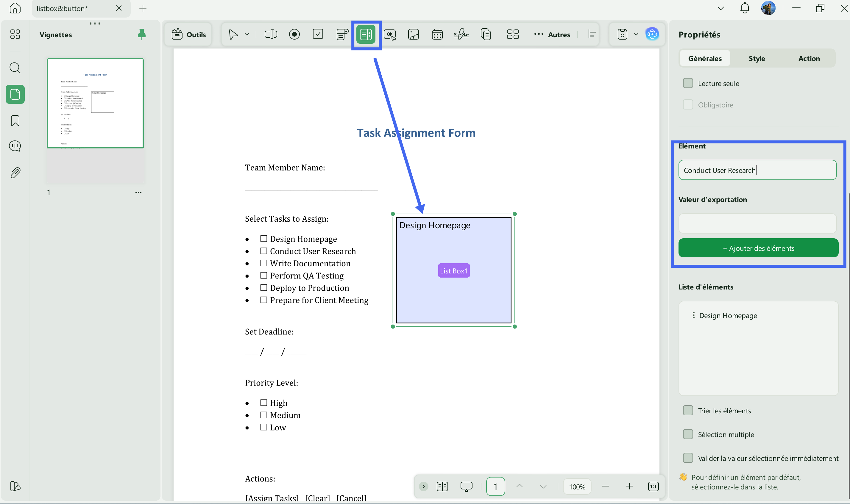Open the Outils tools button
This screenshot has width=850, height=504.
pos(189,34)
